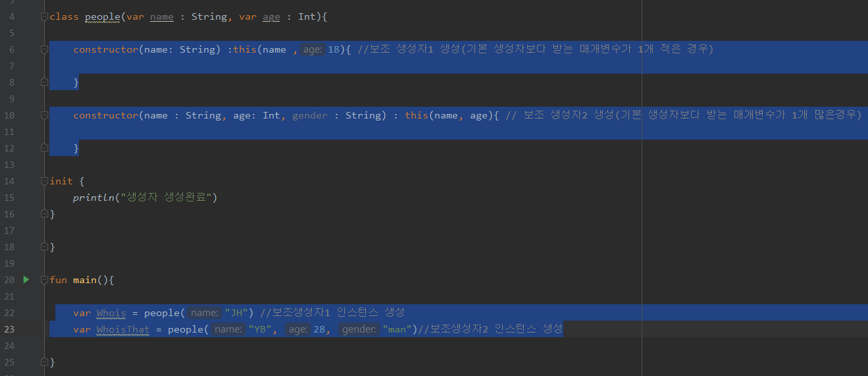Collapse the init block fold marker
Screen dimensions: 868x376
(44, 181)
